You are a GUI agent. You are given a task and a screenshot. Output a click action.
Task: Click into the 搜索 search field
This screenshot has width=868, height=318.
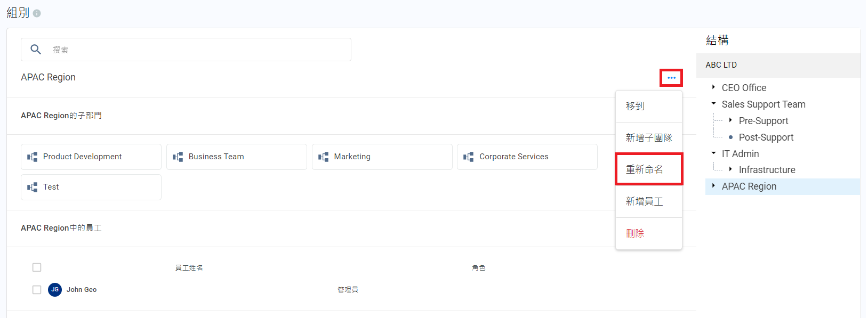pos(197,50)
